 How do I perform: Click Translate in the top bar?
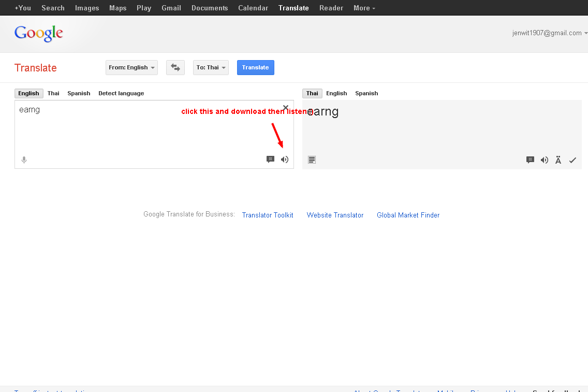293,8
